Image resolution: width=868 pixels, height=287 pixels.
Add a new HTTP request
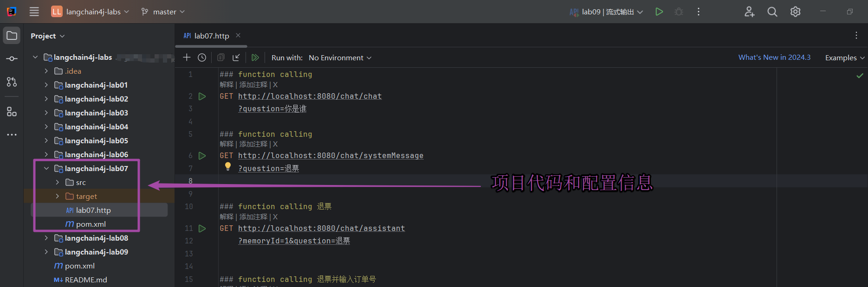(187, 57)
